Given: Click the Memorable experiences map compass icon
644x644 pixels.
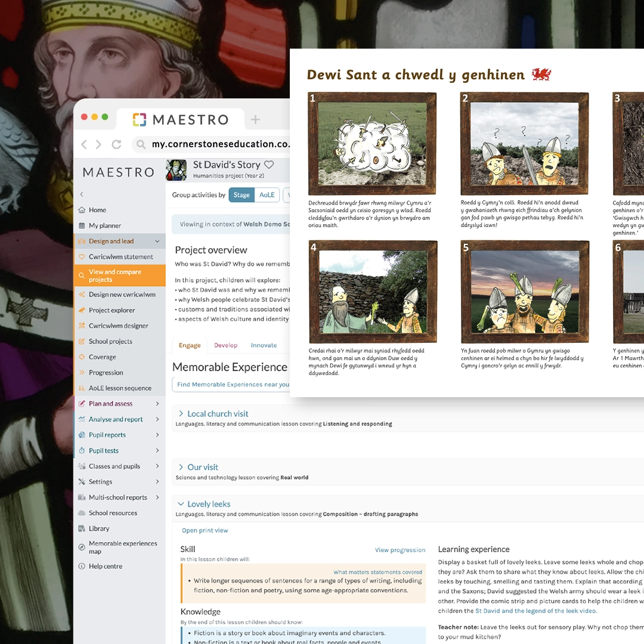Looking at the screenshot, I should (x=82, y=547).
